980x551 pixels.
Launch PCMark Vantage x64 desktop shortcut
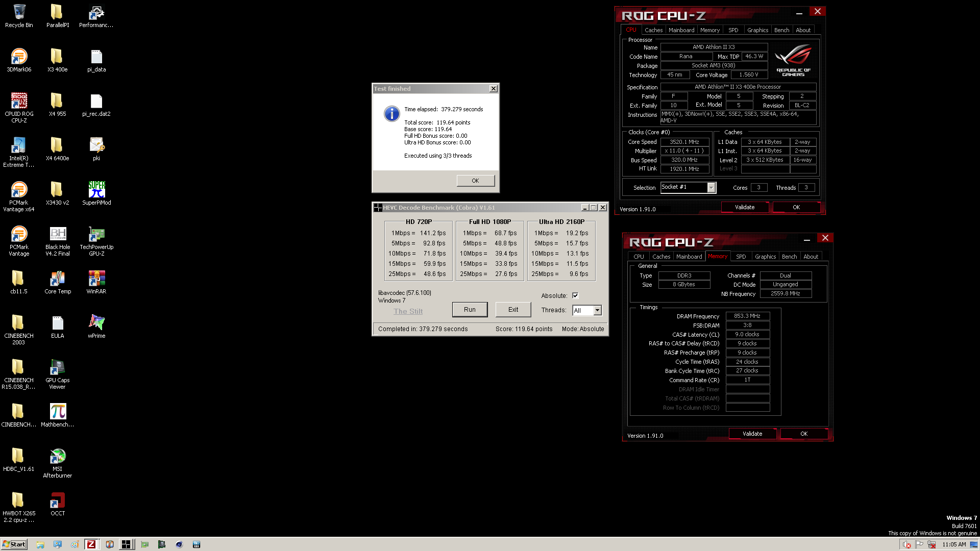(x=19, y=196)
